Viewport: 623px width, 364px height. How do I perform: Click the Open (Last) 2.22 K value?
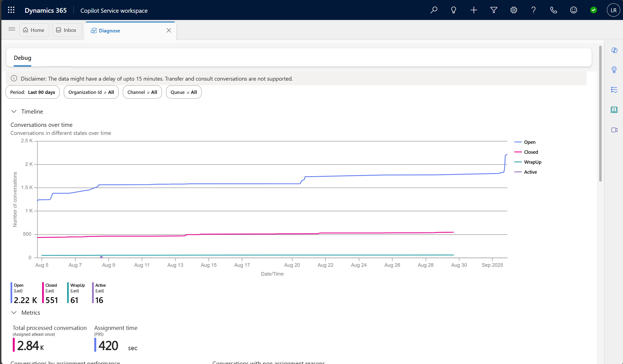pyautogui.click(x=26, y=300)
